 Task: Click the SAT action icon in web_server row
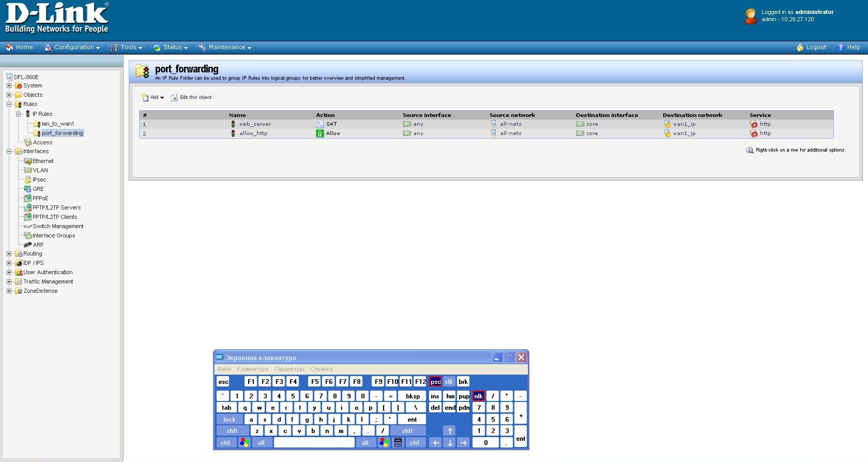pyautogui.click(x=320, y=124)
